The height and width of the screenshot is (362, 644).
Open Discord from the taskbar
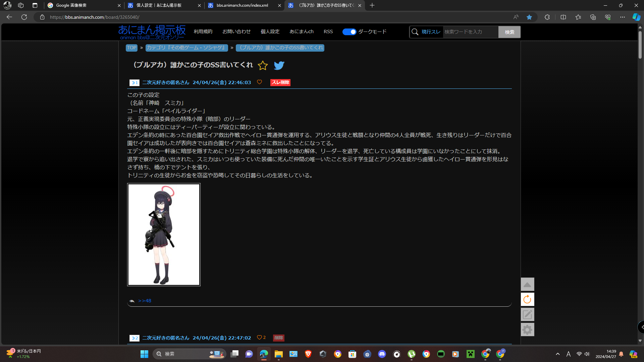tap(382, 354)
